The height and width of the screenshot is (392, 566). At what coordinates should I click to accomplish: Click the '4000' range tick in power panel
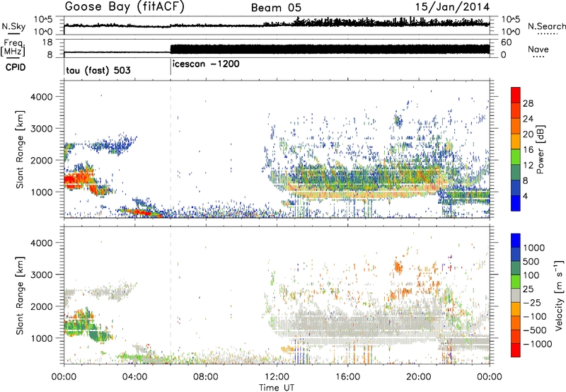(41, 97)
